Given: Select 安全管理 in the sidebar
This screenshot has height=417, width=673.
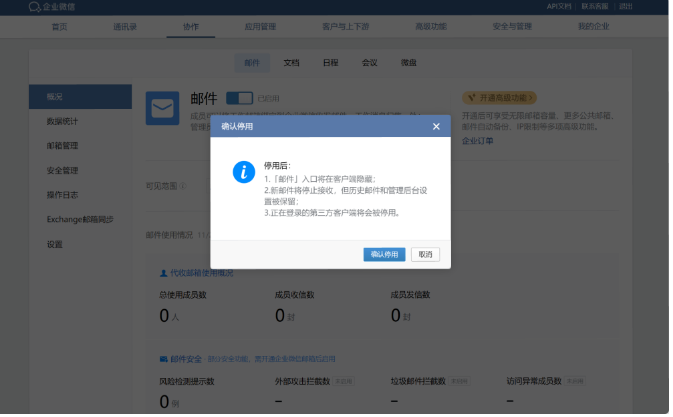Looking at the screenshot, I should point(61,170).
